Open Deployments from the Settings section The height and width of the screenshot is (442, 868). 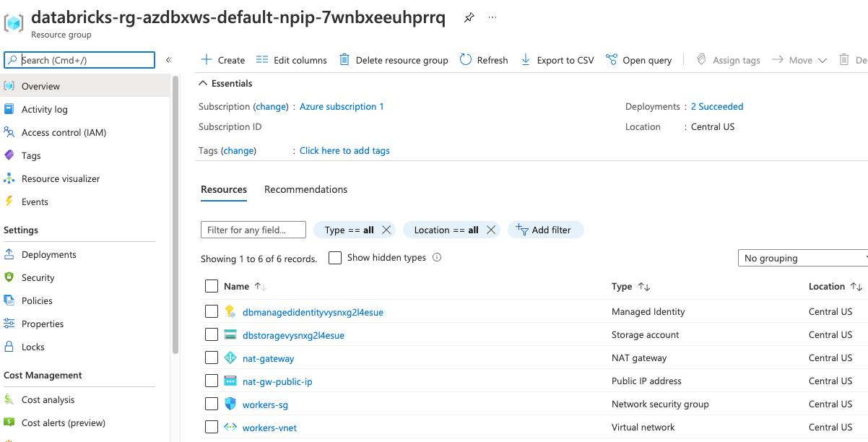point(50,254)
